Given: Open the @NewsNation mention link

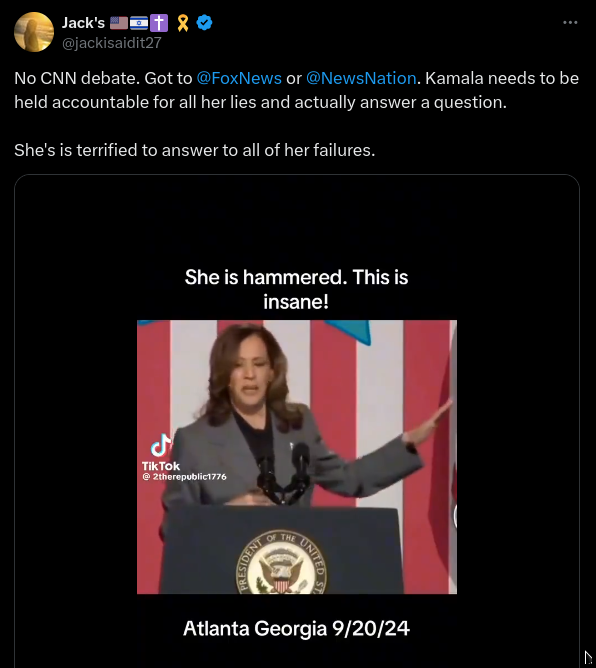Looking at the screenshot, I should click(361, 78).
